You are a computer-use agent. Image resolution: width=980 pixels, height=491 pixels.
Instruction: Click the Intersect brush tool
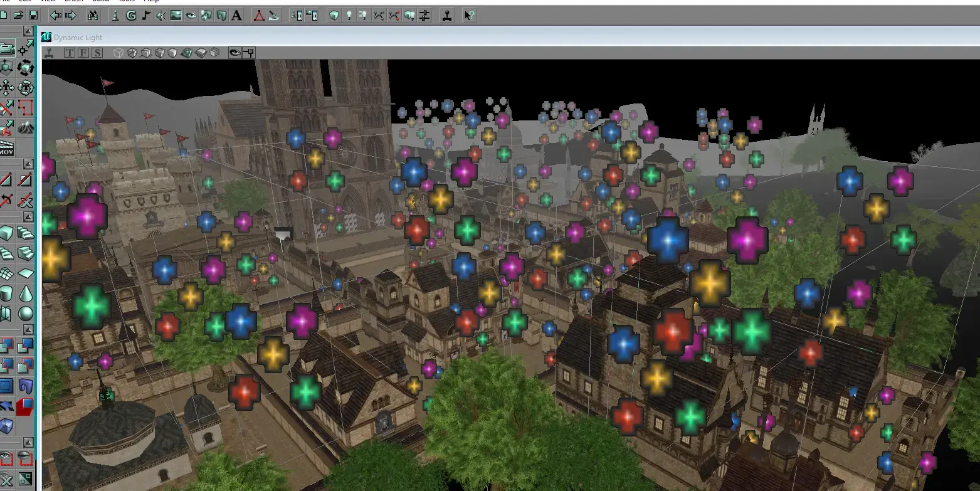6,365
